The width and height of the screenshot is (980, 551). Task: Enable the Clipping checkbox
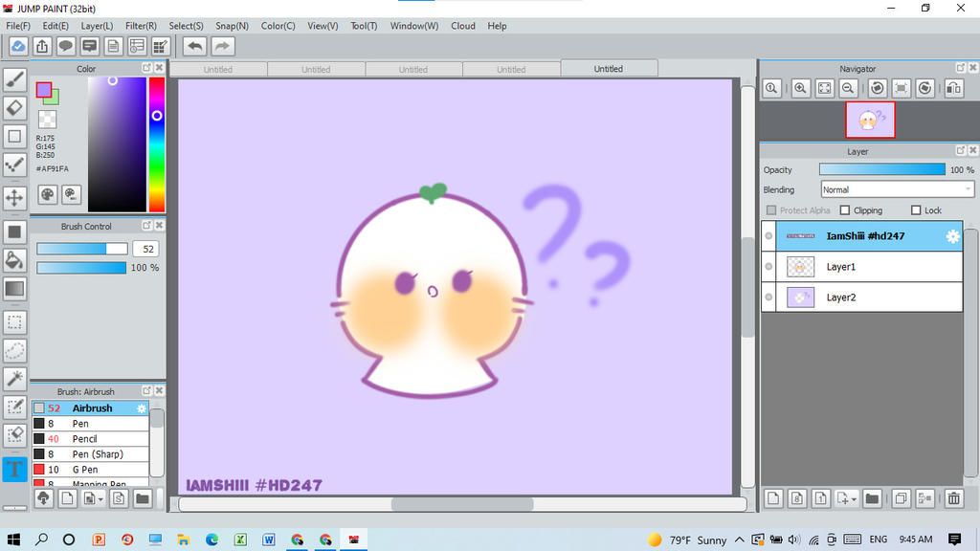845,210
